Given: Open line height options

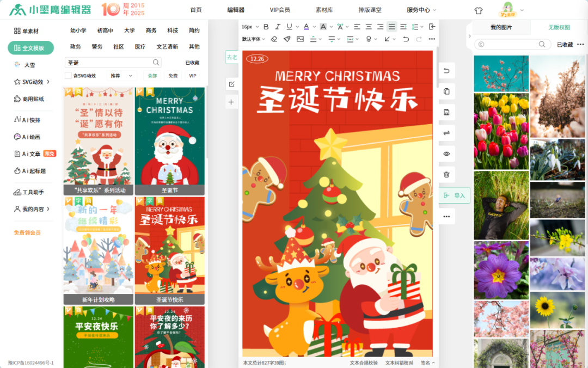Looking at the screenshot, I should [415, 27].
